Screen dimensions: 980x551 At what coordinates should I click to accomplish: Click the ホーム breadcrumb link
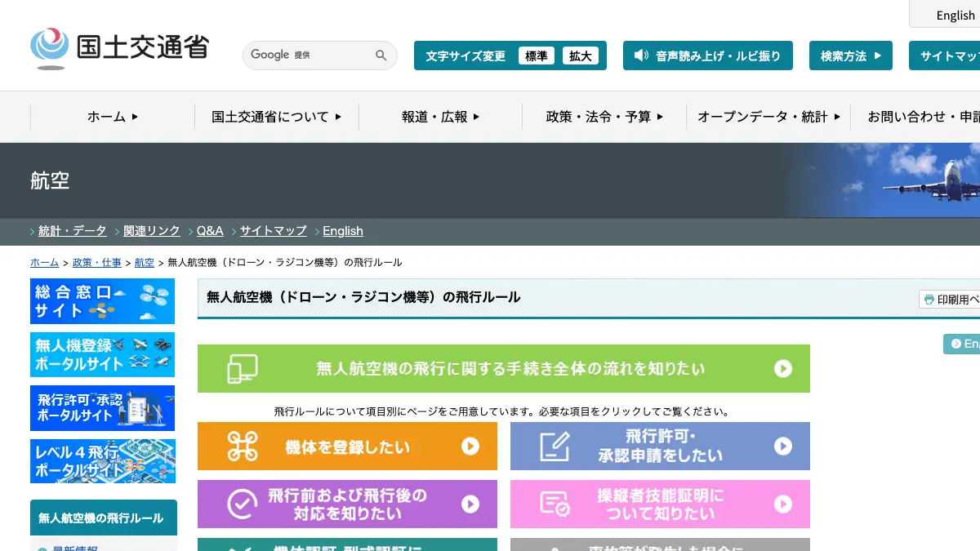44,263
